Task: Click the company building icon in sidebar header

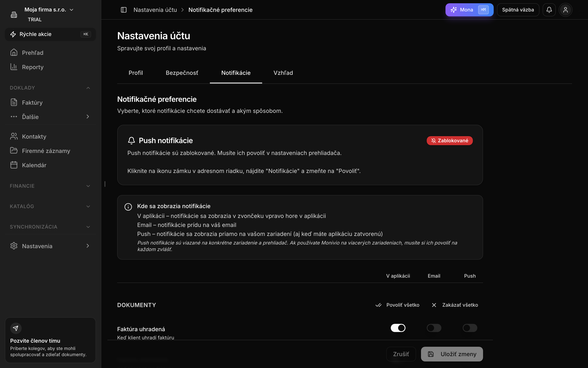Action: (x=14, y=15)
